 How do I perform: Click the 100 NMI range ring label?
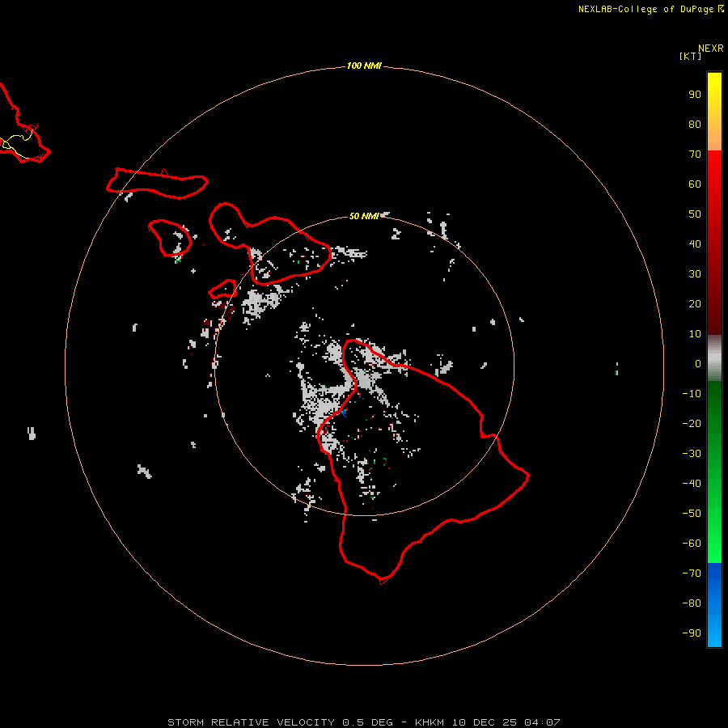[364, 66]
